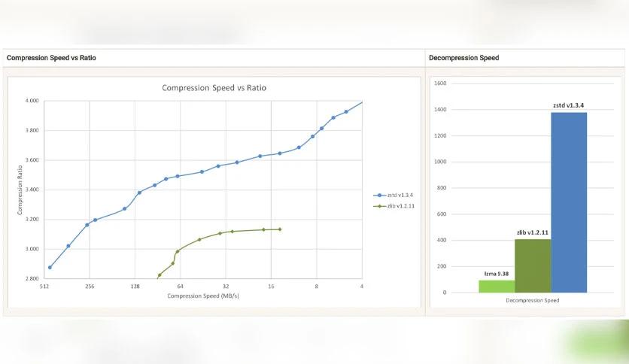Click y-axis tick label "4.000"
This screenshot has width=629, height=364.
pyautogui.click(x=32, y=101)
